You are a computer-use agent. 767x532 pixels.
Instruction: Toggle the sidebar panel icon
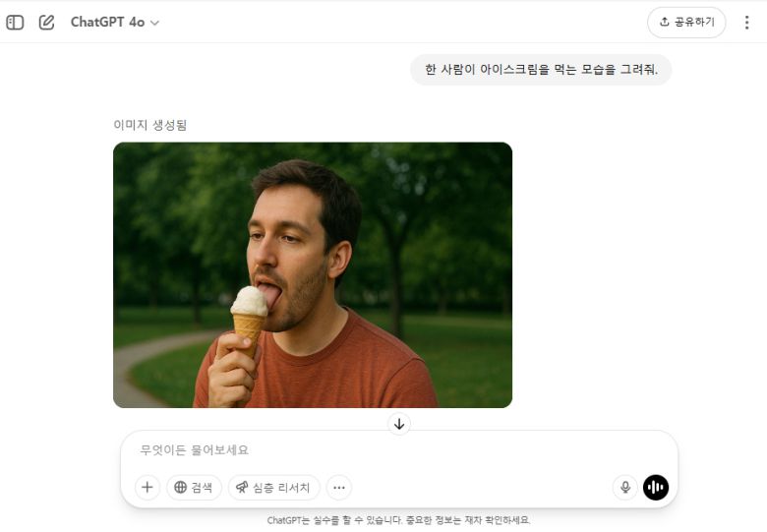[x=15, y=22]
